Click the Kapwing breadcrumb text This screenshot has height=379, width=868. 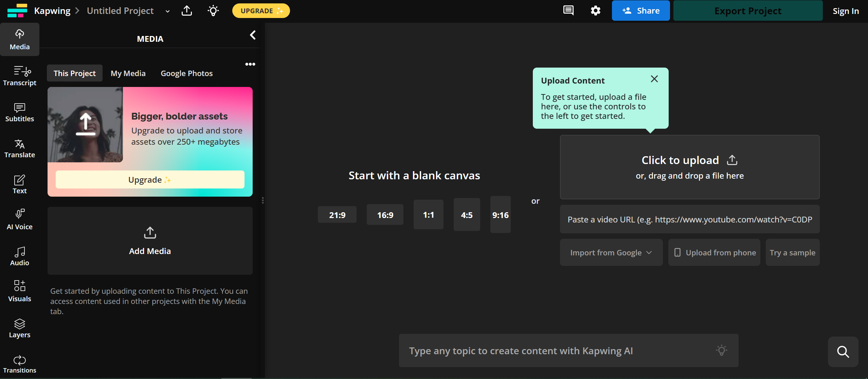pyautogui.click(x=52, y=11)
